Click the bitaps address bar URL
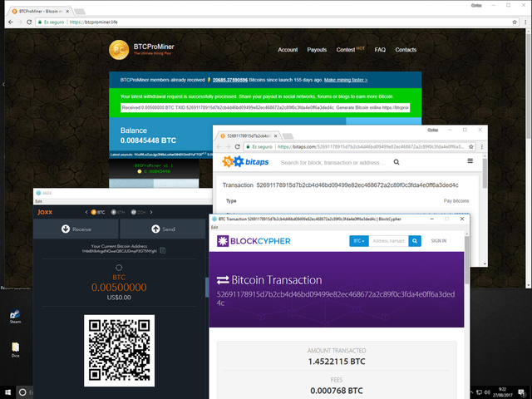Viewport: 532px width, 399px height. point(371,146)
